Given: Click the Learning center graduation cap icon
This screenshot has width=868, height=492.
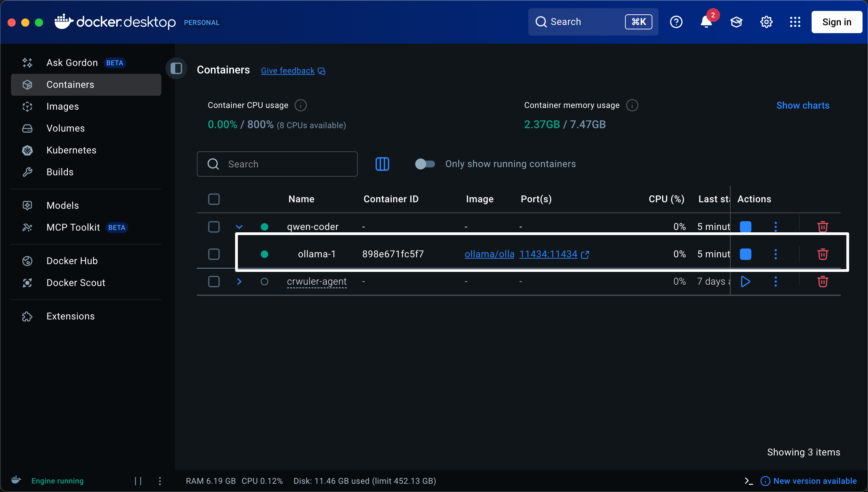Looking at the screenshot, I should pos(736,22).
